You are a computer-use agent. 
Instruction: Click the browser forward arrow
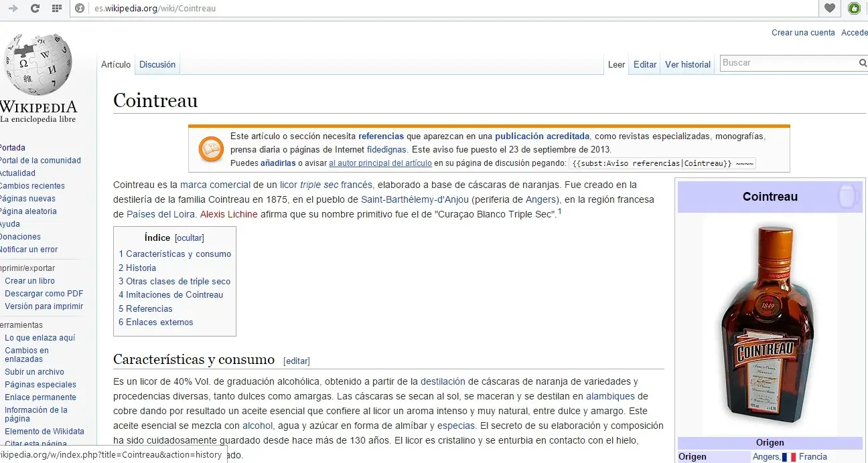click(x=13, y=9)
